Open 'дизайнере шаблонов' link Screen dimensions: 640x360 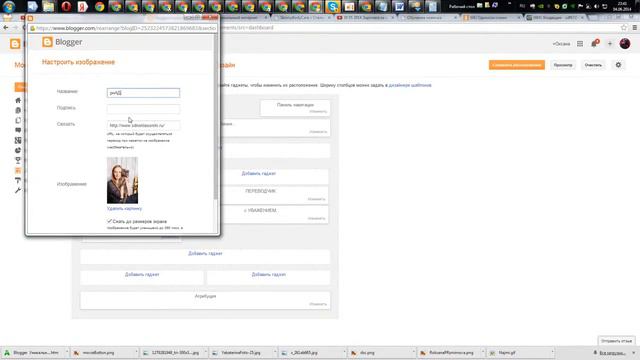pyautogui.click(x=410, y=85)
